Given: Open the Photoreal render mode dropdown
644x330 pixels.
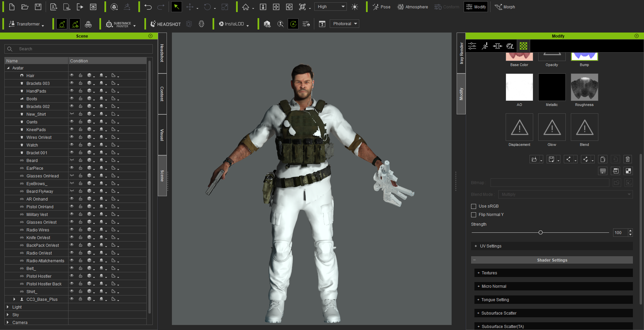Looking at the screenshot, I should tap(344, 24).
